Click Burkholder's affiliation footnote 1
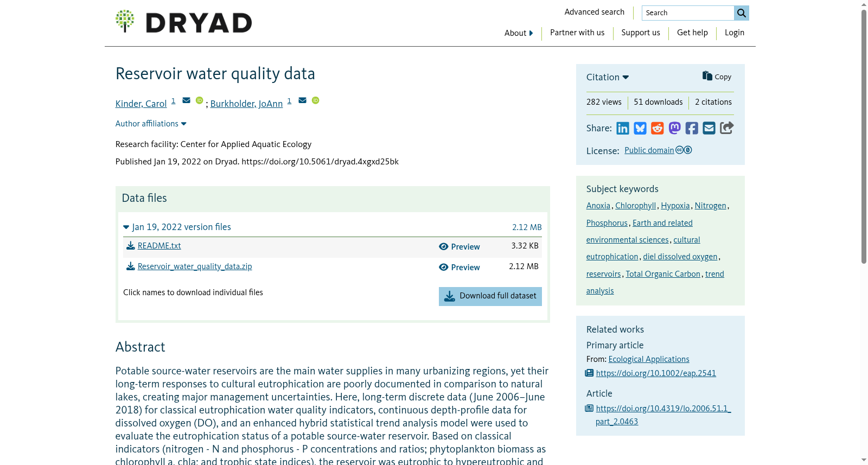The height and width of the screenshot is (465, 868). (x=289, y=101)
